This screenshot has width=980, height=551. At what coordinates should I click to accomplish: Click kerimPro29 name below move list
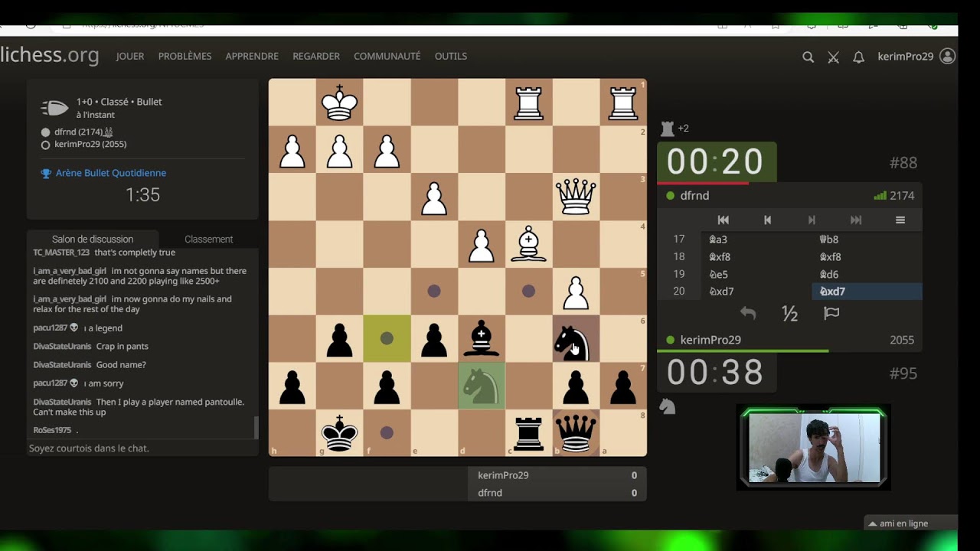pyautogui.click(x=710, y=340)
